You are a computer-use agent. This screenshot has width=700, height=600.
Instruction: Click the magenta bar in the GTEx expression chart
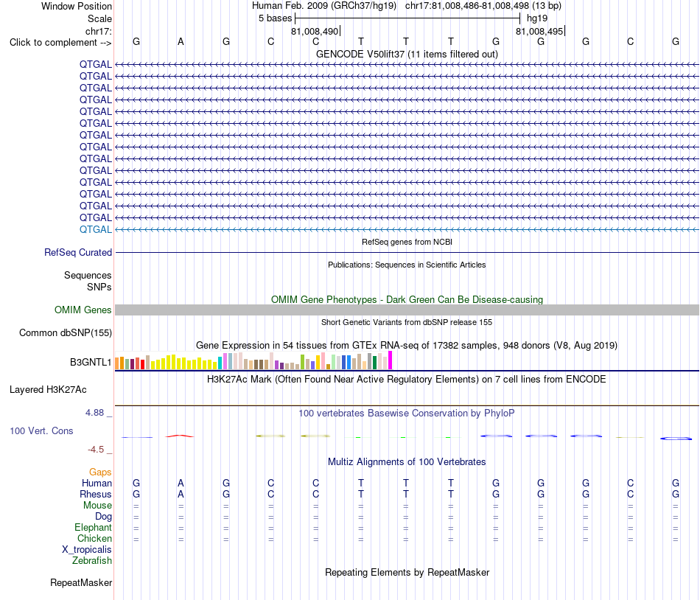coord(391,360)
